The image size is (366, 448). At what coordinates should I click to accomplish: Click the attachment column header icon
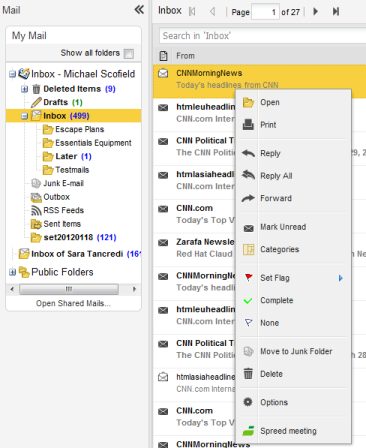[x=163, y=56]
